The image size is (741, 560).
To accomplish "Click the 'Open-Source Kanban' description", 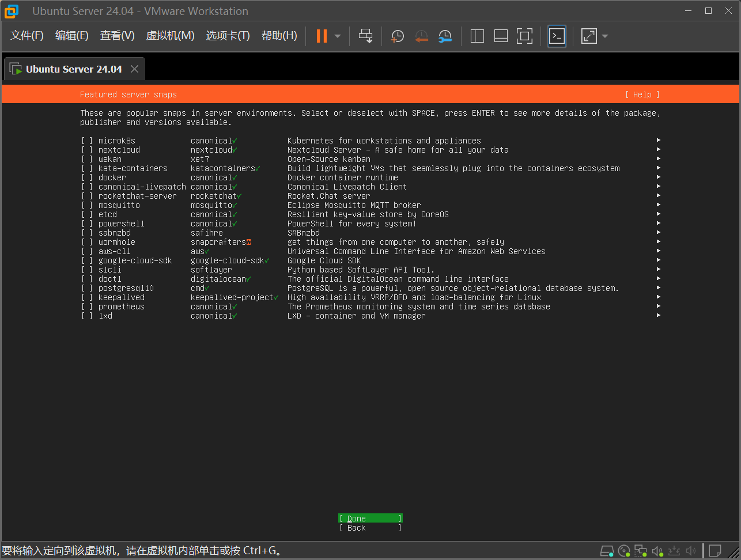I will [x=329, y=159].
